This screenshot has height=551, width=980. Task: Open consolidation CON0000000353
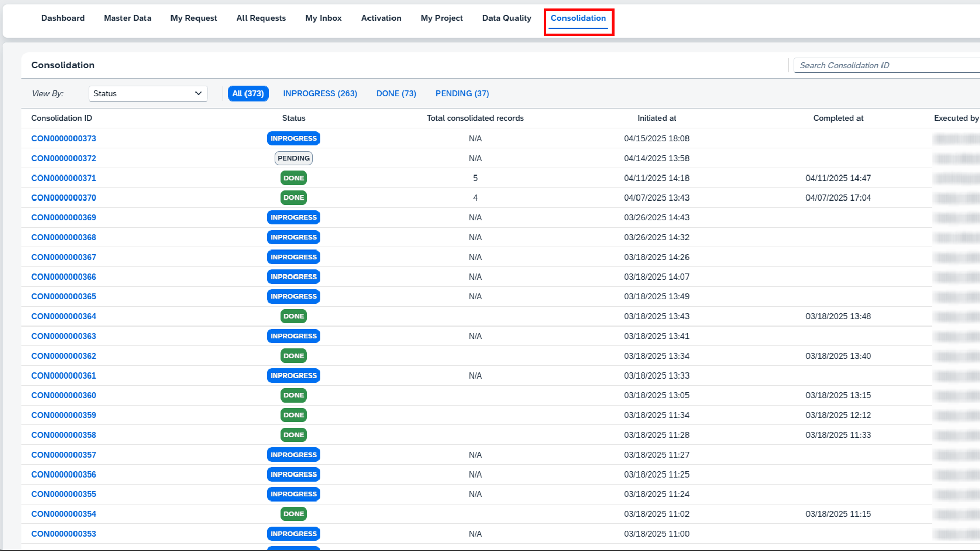pos(64,534)
